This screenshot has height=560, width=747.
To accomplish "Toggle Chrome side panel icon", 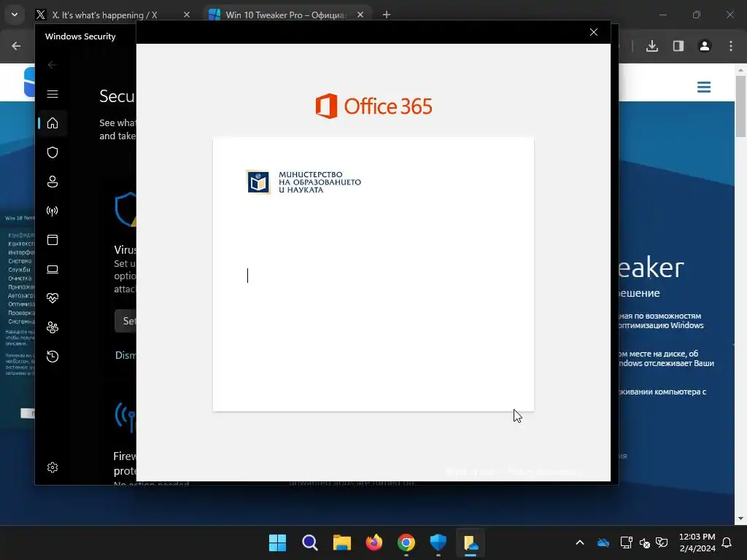I will coord(678,46).
